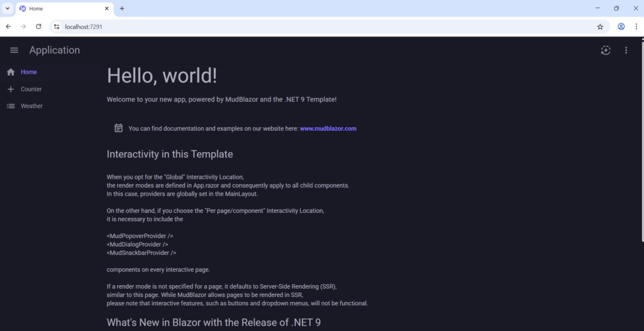Select the Home browser tab

pyautogui.click(x=65, y=9)
